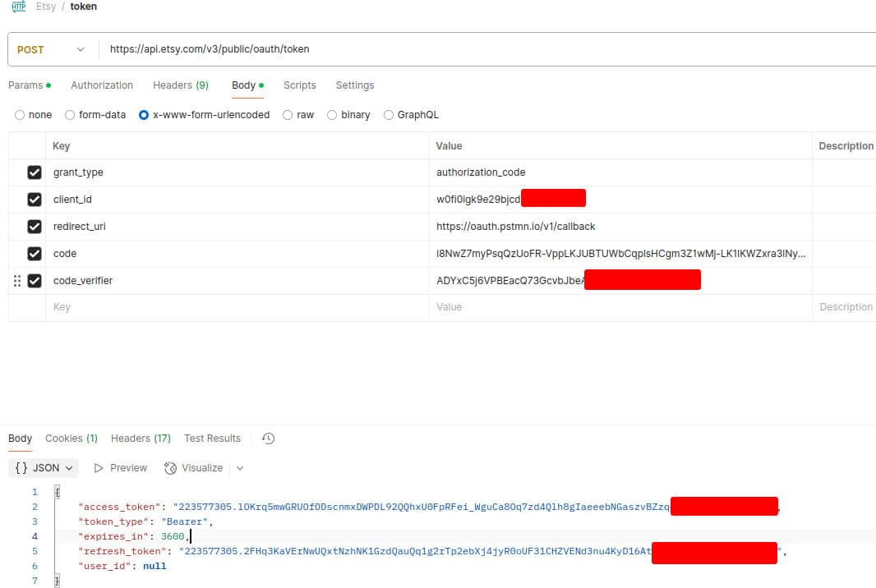
Task: Click the redirect_uri key cell
Action: pyautogui.click(x=237, y=227)
